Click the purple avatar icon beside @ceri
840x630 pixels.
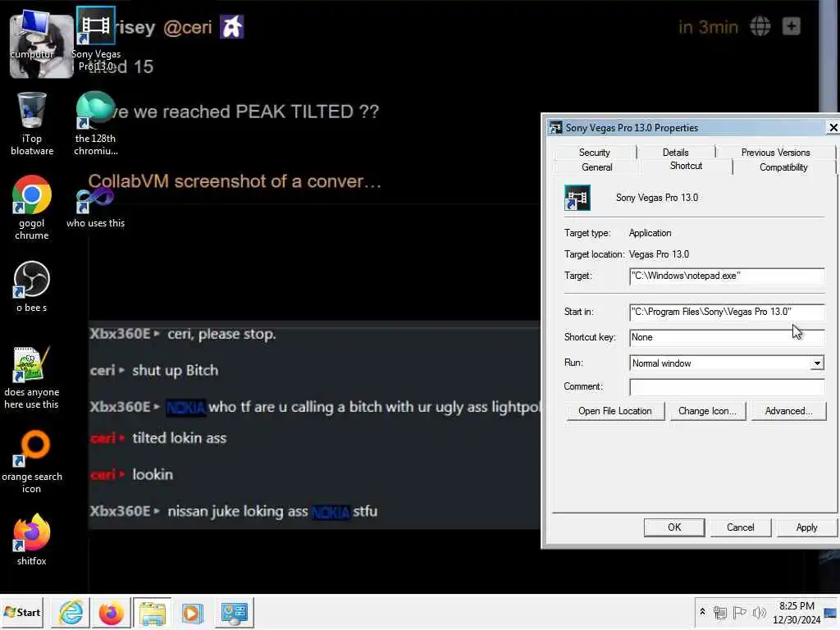(x=232, y=26)
